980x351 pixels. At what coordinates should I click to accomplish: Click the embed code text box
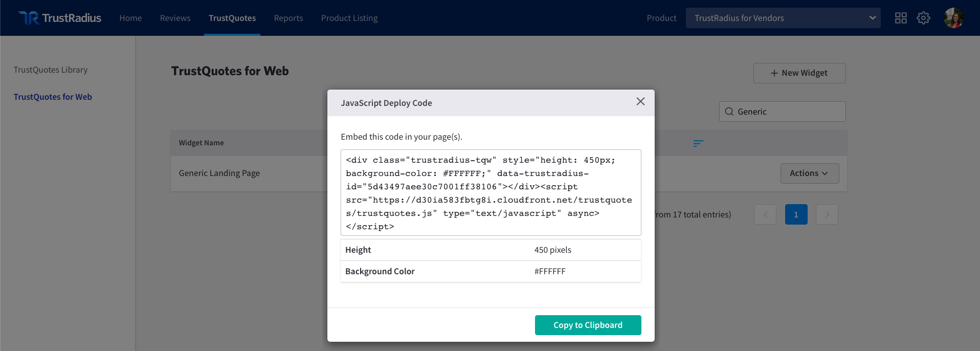point(491,193)
